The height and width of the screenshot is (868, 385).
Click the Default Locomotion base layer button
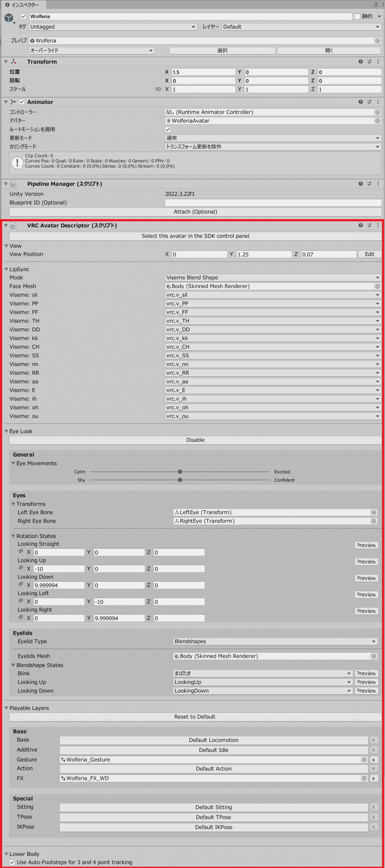[214, 740]
